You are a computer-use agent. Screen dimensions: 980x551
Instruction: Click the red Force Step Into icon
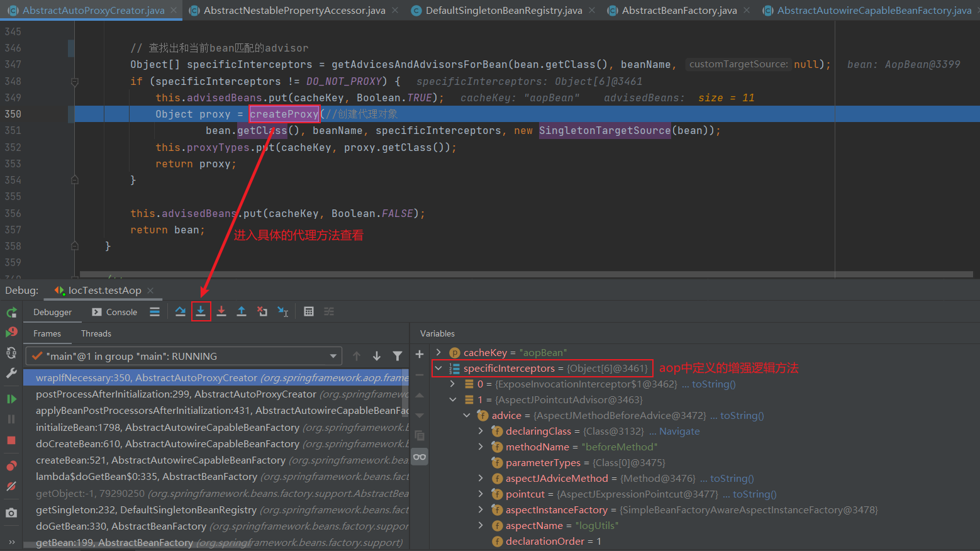(221, 312)
